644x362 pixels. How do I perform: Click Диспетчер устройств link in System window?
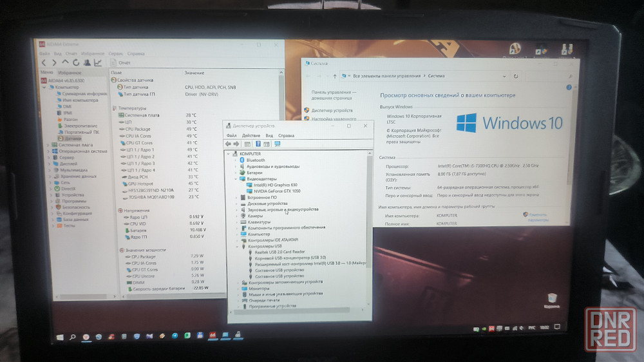328,111
